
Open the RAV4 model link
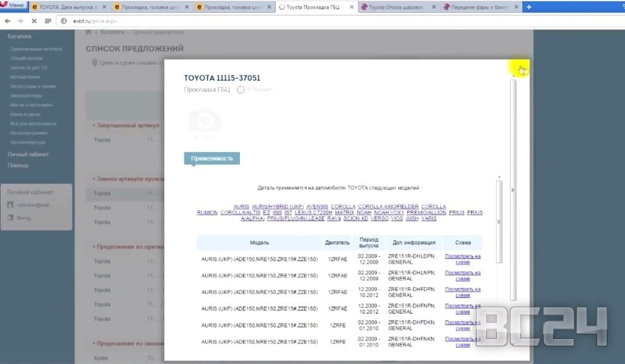(x=334, y=218)
